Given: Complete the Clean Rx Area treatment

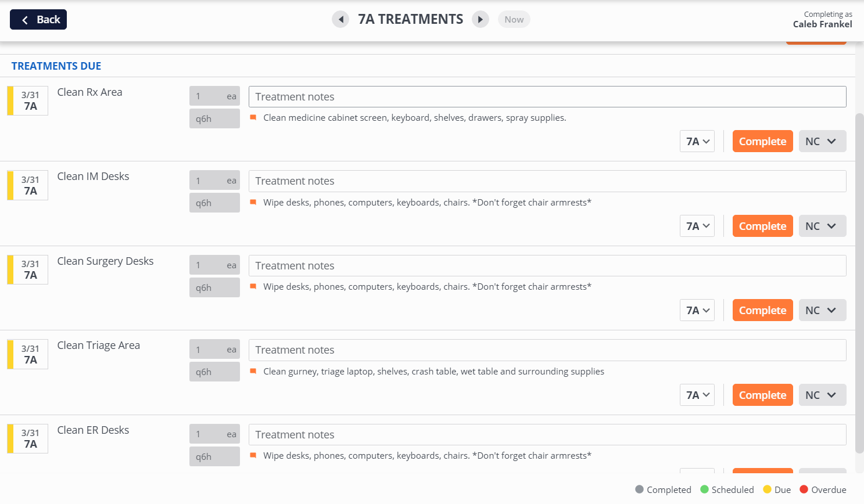Looking at the screenshot, I should [762, 141].
